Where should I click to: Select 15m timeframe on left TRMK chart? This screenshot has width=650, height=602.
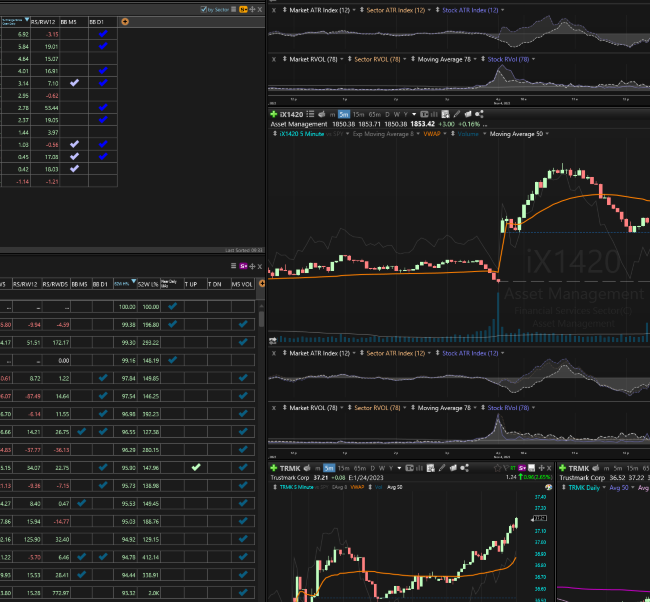pyautogui.click(x=343, y=468)
